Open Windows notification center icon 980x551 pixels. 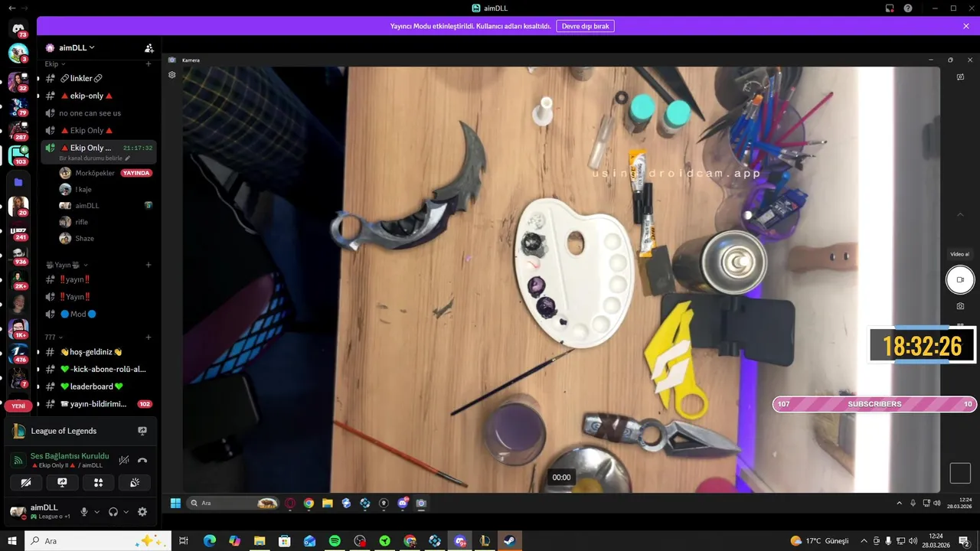(964, 541)
